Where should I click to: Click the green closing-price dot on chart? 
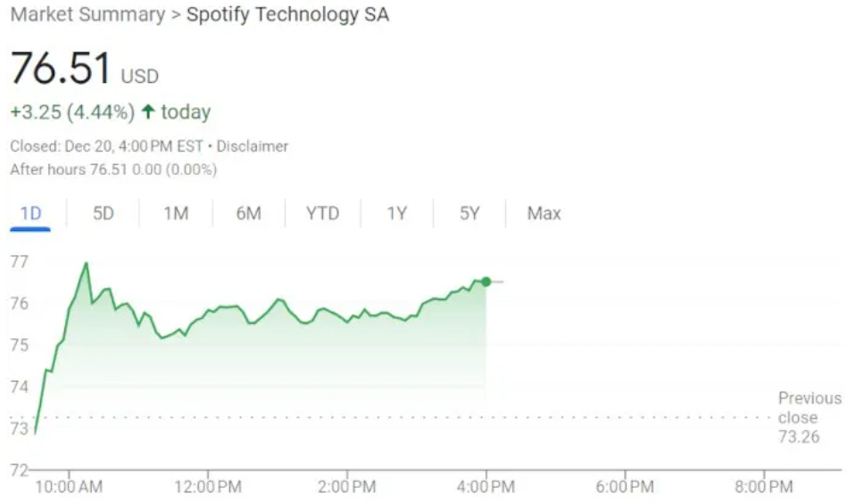point(486,282)
